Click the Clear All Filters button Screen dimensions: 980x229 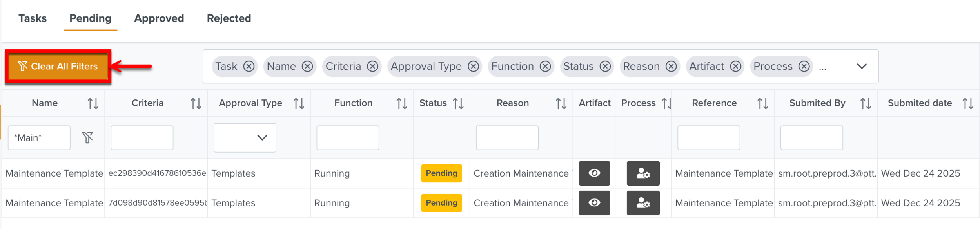point(58,66)
